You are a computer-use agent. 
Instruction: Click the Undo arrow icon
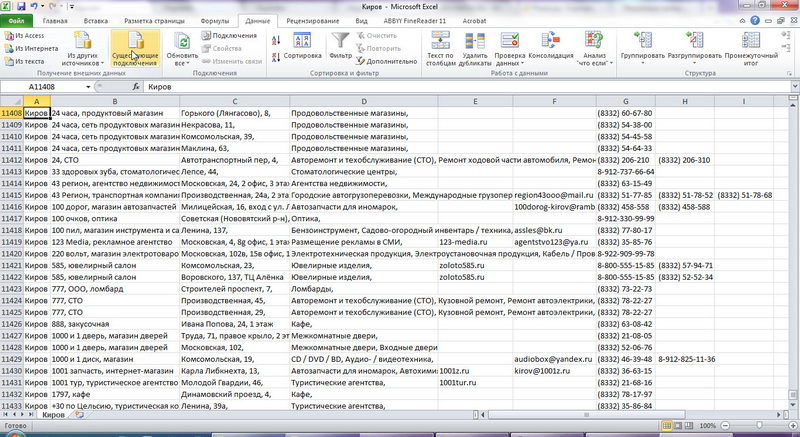pos(34,7)
